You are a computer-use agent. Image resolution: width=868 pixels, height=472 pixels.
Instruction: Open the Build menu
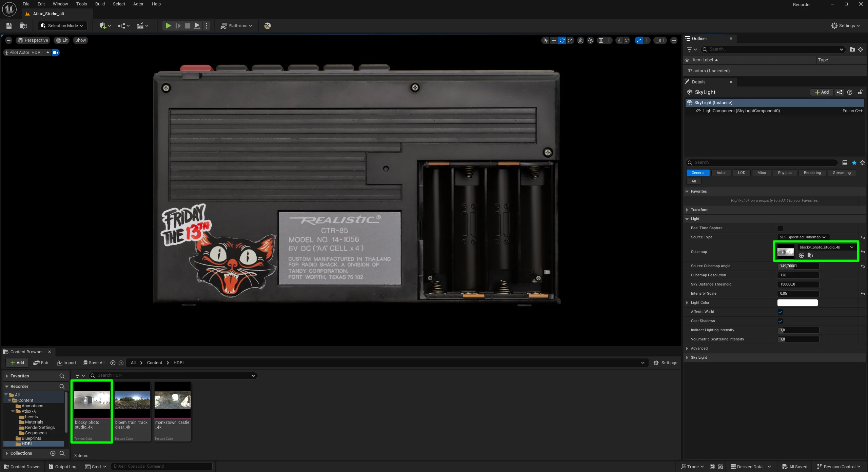tap(100, 4)
